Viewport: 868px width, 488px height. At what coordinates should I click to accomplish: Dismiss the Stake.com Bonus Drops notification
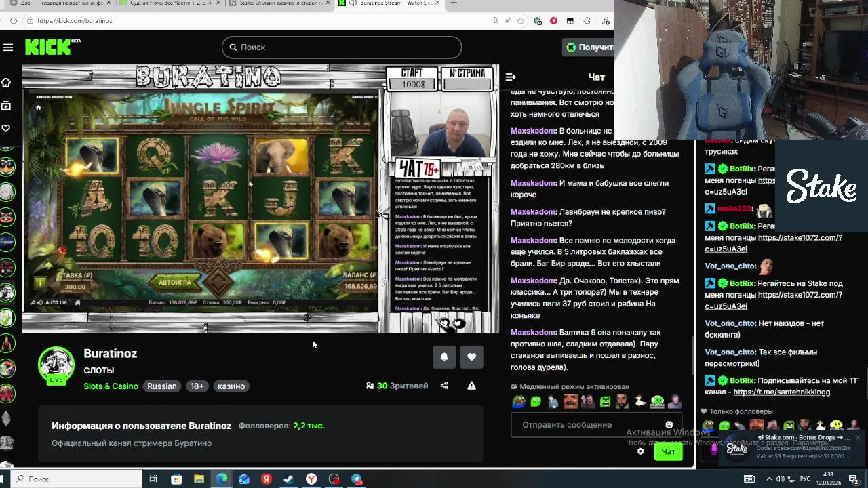[x=858, y=438]
